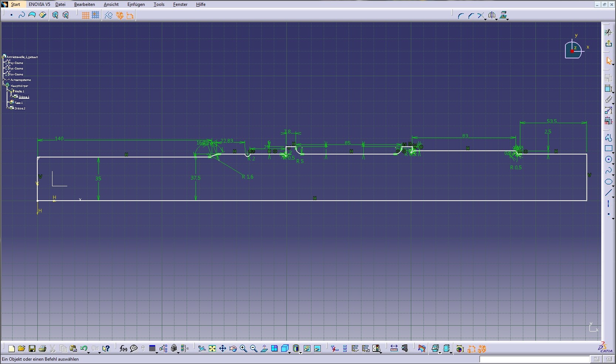
Task: Open the Einfügen menu
Action: pos(136,4)
